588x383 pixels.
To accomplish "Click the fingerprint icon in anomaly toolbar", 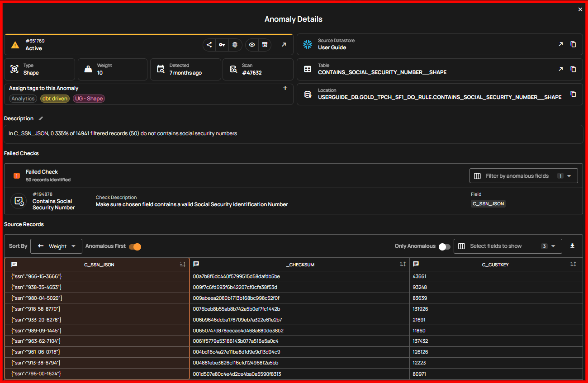I will (x=235, y=44).
